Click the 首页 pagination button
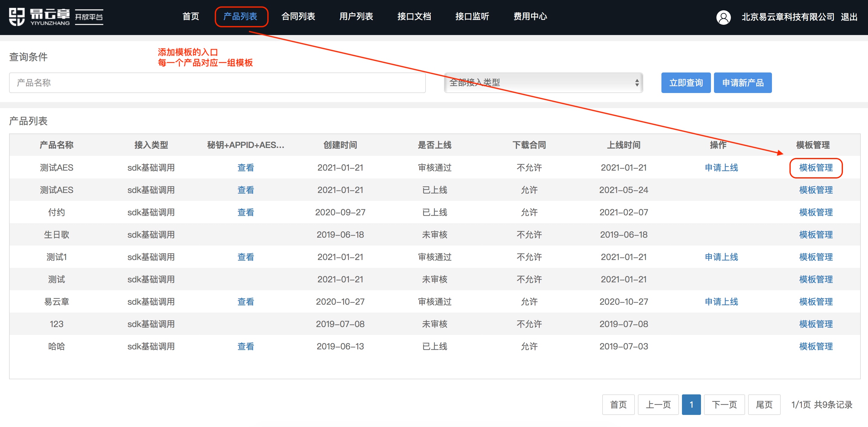 click(618, 404)
